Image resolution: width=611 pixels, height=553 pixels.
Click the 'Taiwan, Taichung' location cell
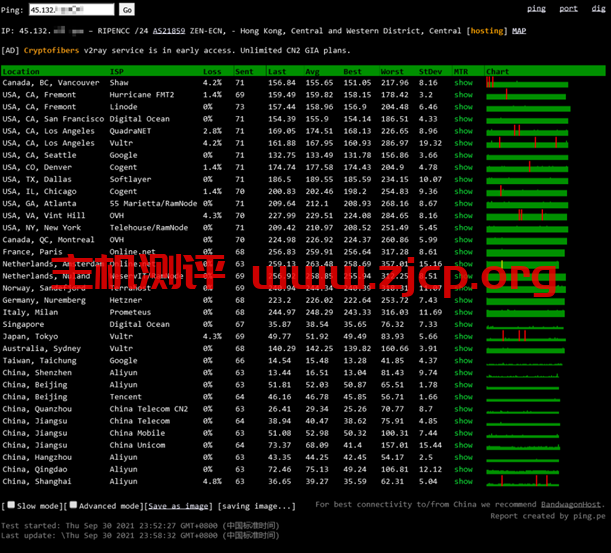[x=39, y=360]
